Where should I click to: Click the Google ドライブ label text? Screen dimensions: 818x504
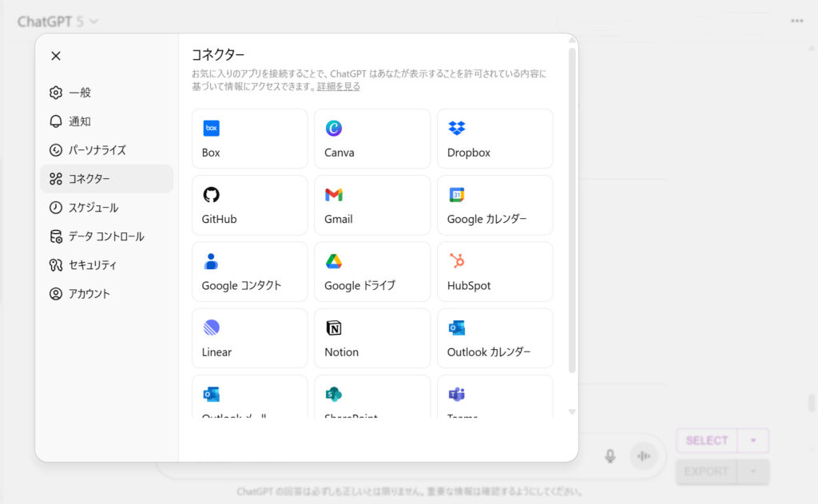[x=360, y=286]
